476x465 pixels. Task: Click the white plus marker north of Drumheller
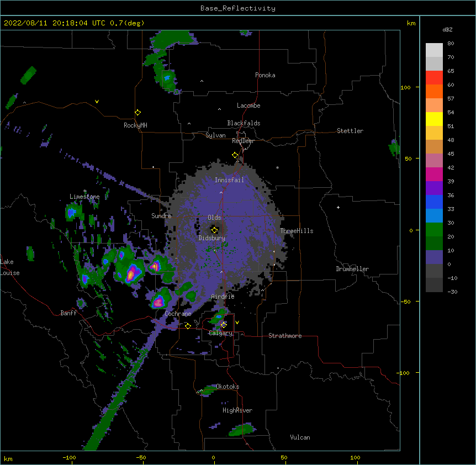tap(338, 207)
